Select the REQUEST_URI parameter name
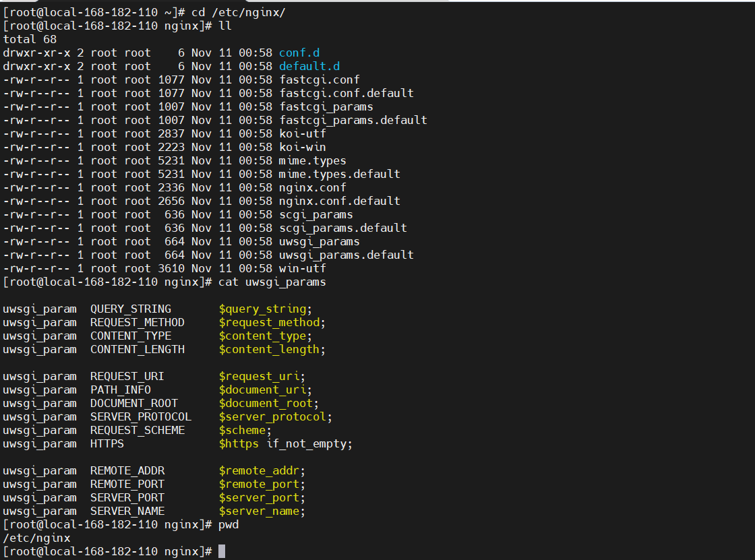Image resolution: width=755 pixels, height=560 pixels. coord(127,377)
